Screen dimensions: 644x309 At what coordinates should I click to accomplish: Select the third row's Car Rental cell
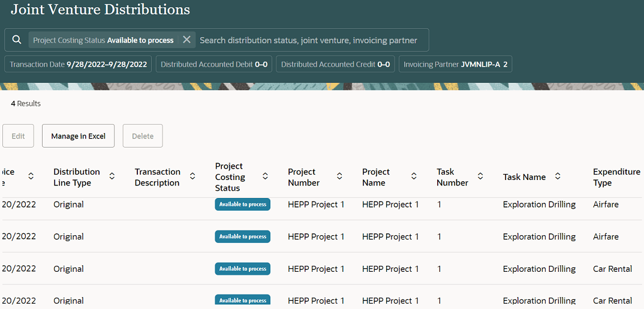(x=612, y=269)
